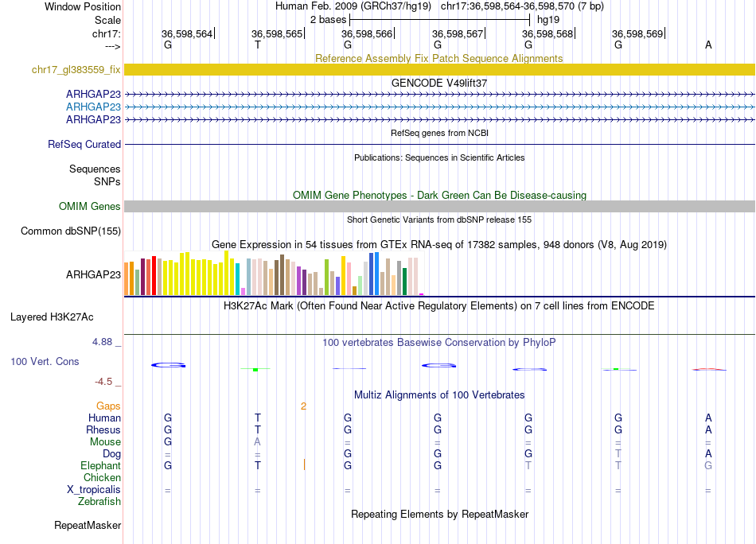Screen dimensions: 756x544
Task: Click the dark green GTEx expression bar
Action: [x=404, y=282]
